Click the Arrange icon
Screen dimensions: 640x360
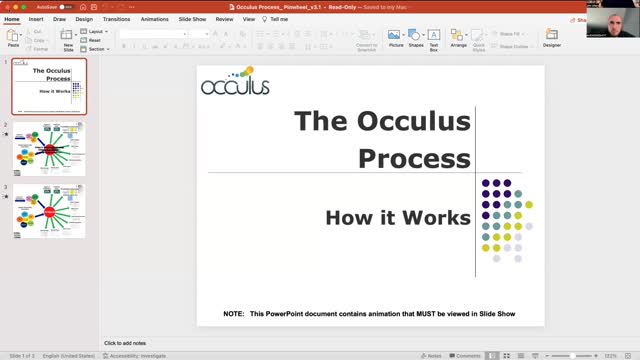[x=456, y=35]
